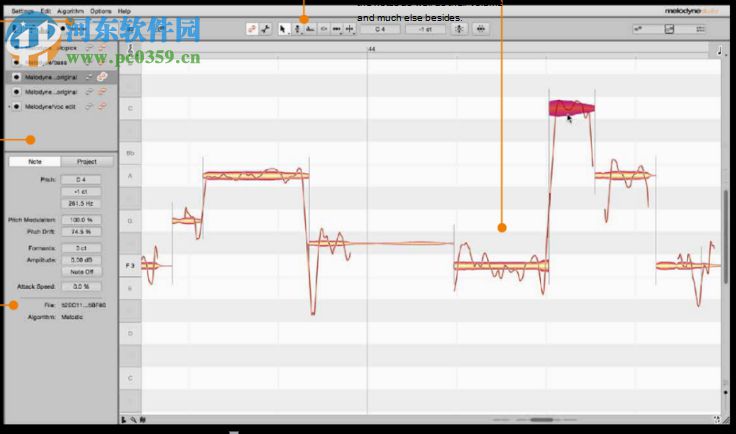Switch to the Project tab
The image size is (736, 434).
click(x=87, y=161)
